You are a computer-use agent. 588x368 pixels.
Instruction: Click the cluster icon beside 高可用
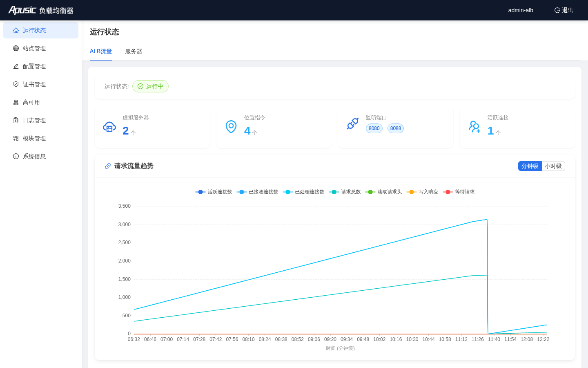[x=16, y=102]
